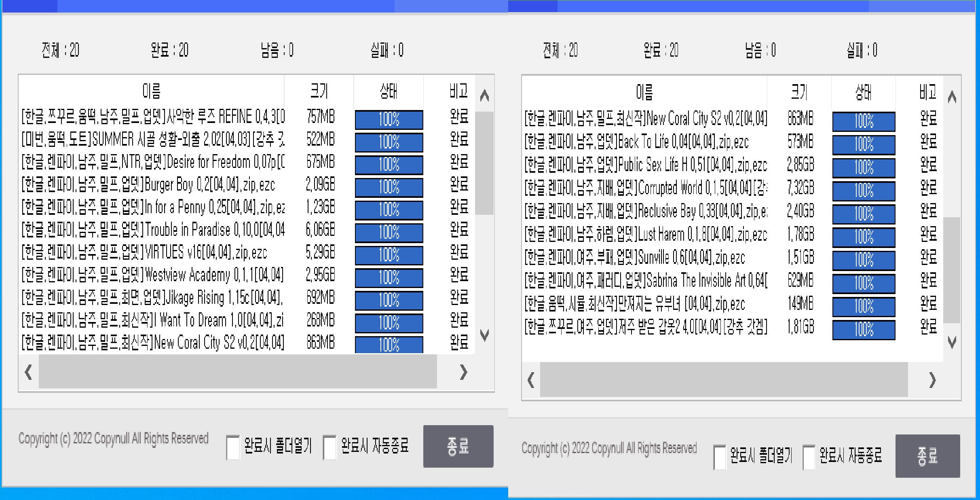Sort by 크기 column header in right list

coord(799,92)
